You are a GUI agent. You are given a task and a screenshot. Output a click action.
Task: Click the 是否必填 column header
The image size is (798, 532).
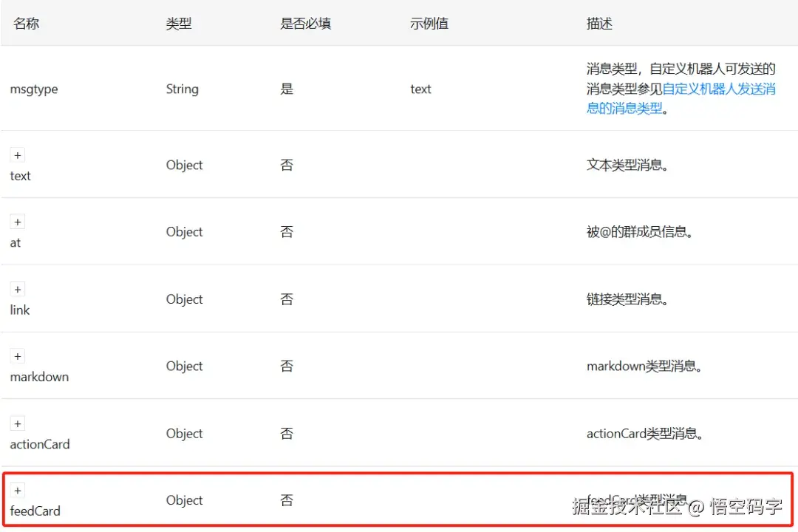[305, 24]
